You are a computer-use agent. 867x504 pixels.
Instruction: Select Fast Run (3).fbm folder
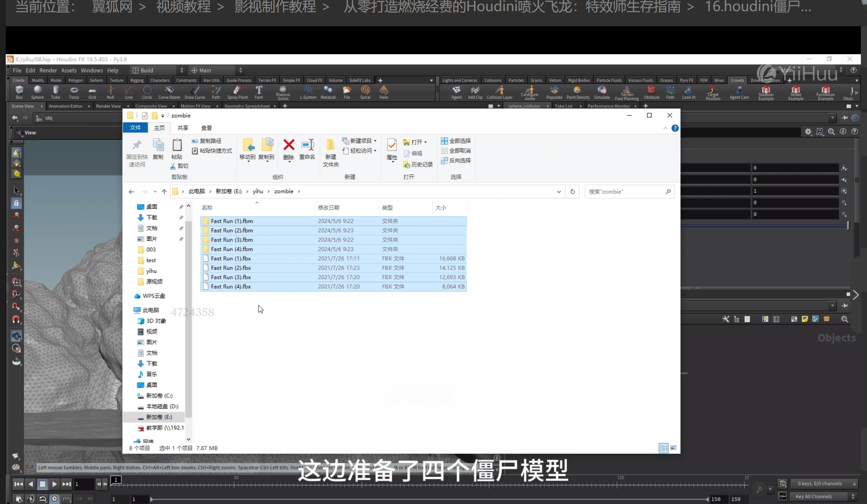tap(334, 240)
